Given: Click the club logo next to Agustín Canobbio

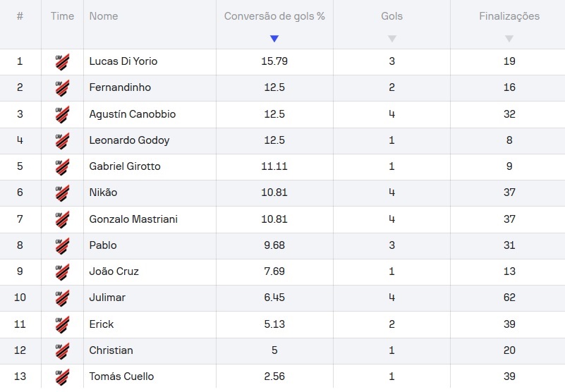Looking at the screenshot, I should [x=62, y=114].
